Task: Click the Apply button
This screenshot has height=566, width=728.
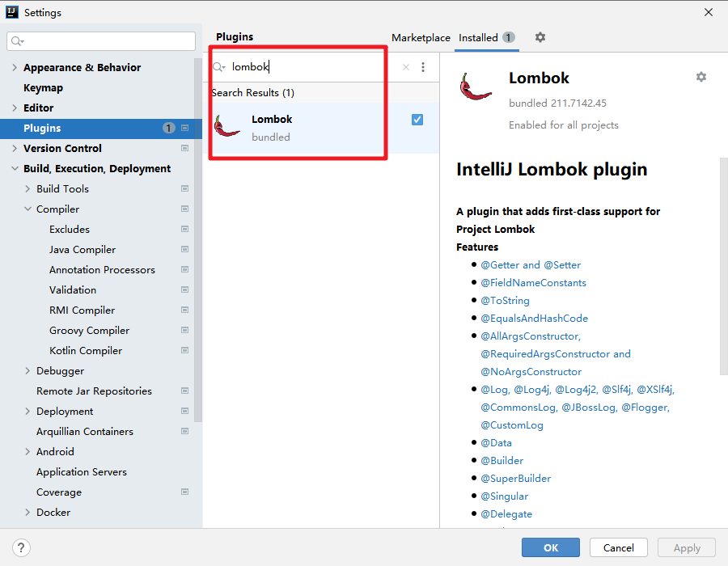Action: point(687,547)
